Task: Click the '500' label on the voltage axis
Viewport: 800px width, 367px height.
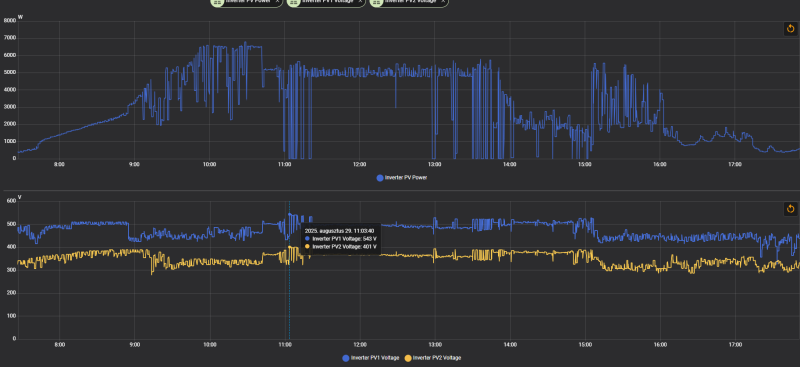Action: (11, 224)
